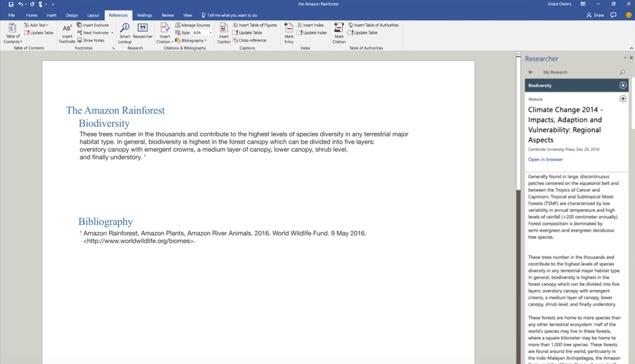Screen dimensions: 635x364
Task: Click the Share button
Action: (x=595, y=15)
